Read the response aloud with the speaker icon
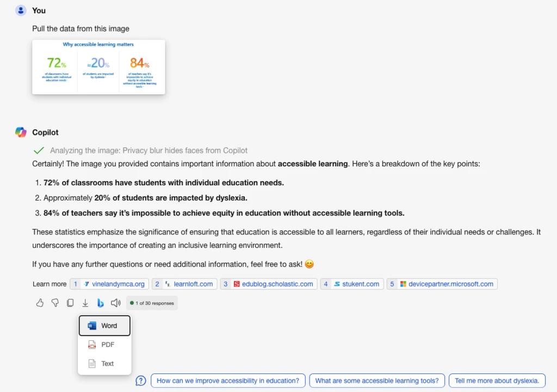This screenshot has width=557, height=392. 115,303
